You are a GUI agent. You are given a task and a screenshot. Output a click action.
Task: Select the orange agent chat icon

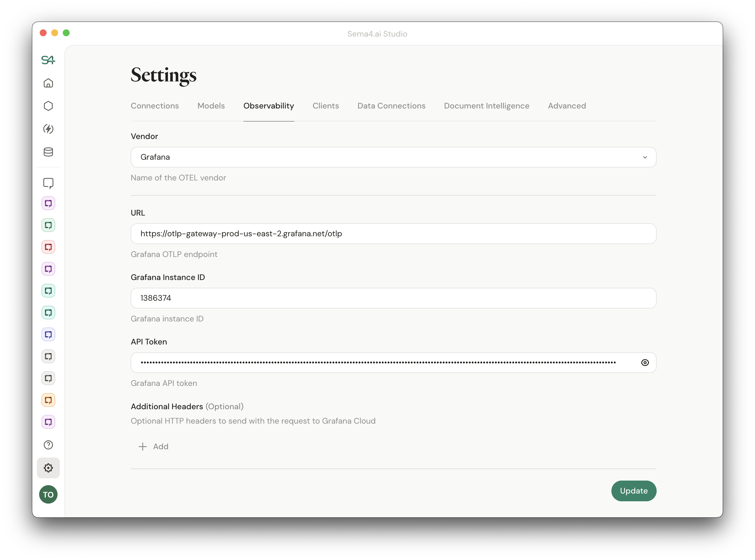pos(48,400)
